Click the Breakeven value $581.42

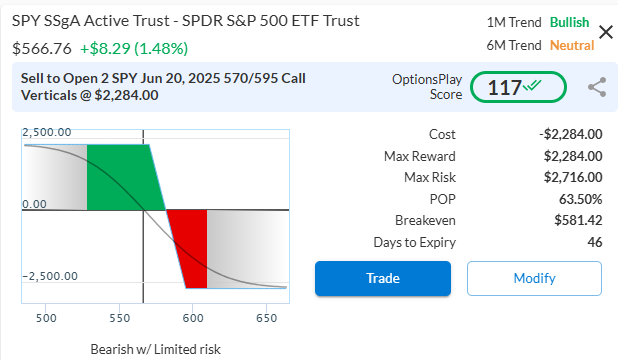(x=578, y=220)
